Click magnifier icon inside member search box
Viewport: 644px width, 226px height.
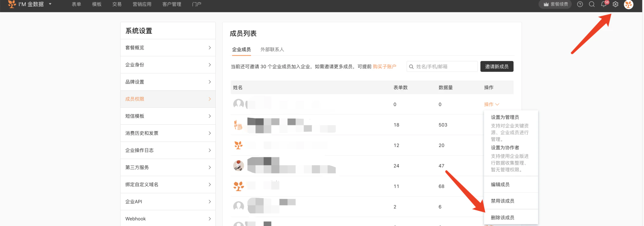[x=411, y=67]
